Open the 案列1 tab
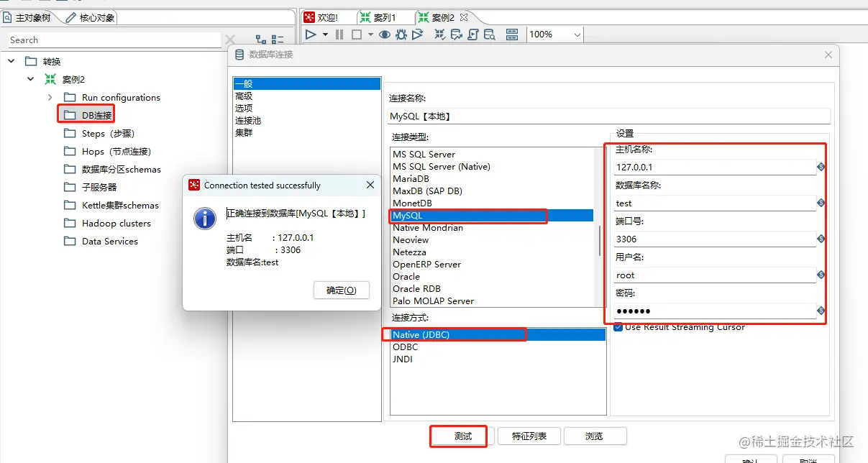The image size is (868, 463). [378, 17]
